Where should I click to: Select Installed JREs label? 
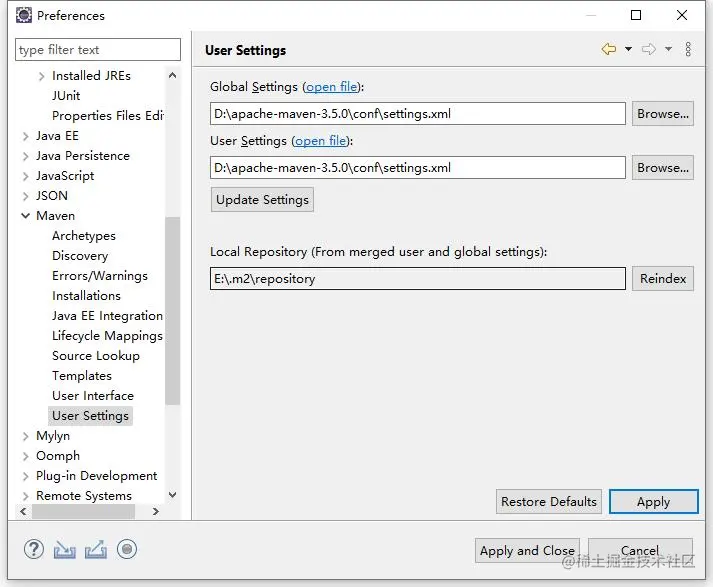[x=91, y=75]
